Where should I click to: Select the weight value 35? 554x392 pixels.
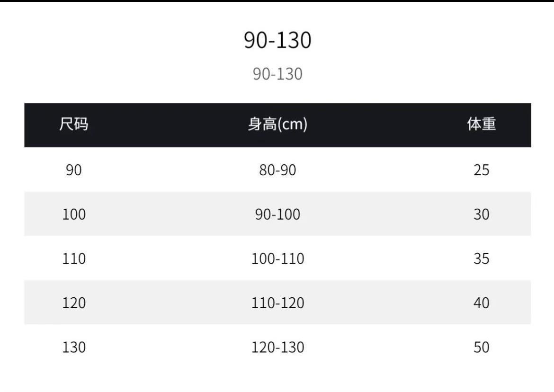[x=481, y=259]
